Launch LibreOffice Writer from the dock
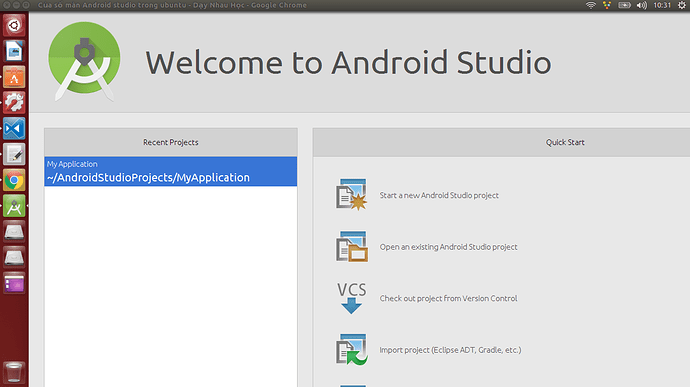 (x=14, y=51)
